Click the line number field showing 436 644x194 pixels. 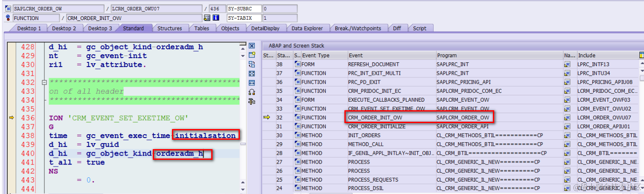[x=217, y=9]
